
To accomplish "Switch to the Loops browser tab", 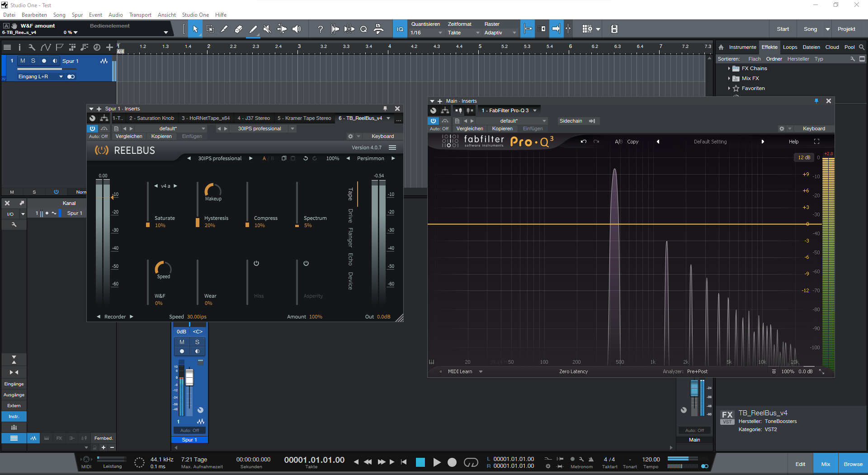I will 790,47.
